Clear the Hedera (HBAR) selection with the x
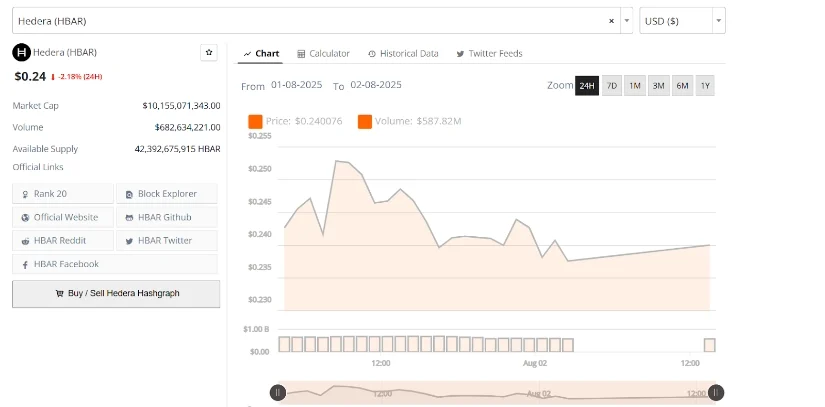Screen dimensions: 825x407 click(x=611, y=21)
